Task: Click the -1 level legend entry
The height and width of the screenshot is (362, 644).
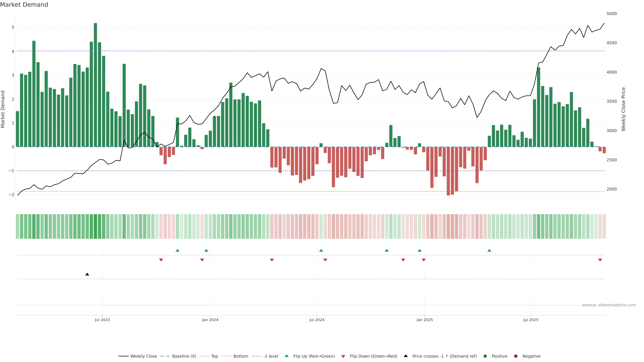Action: (x=271, y=356)
